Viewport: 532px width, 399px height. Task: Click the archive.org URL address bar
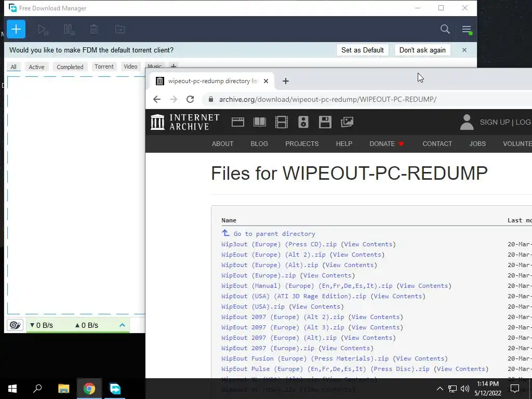(x=328, y=99)
